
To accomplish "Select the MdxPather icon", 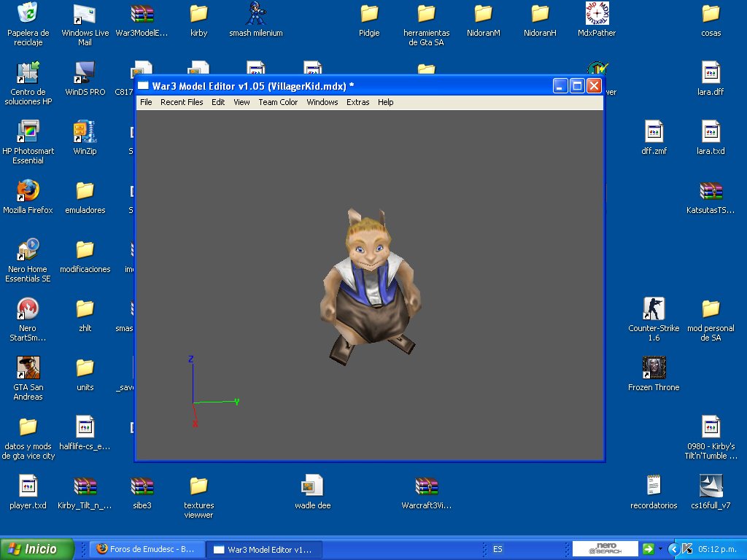I will pos(597,20).
